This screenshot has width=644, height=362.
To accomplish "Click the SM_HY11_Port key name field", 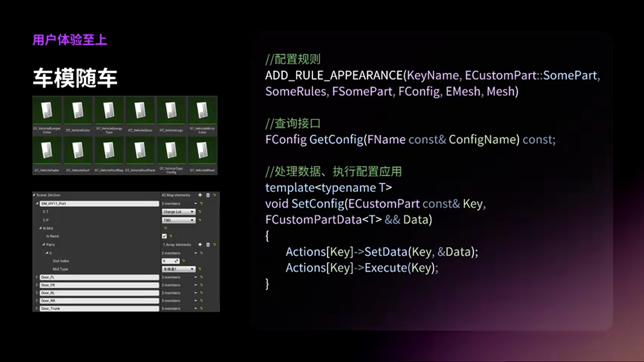I will coord(99,204).
